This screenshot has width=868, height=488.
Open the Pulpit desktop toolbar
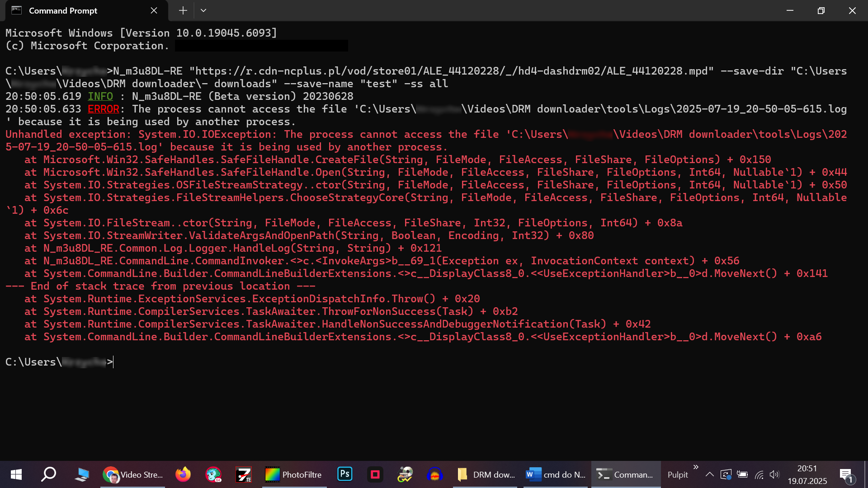pos(678,475)
